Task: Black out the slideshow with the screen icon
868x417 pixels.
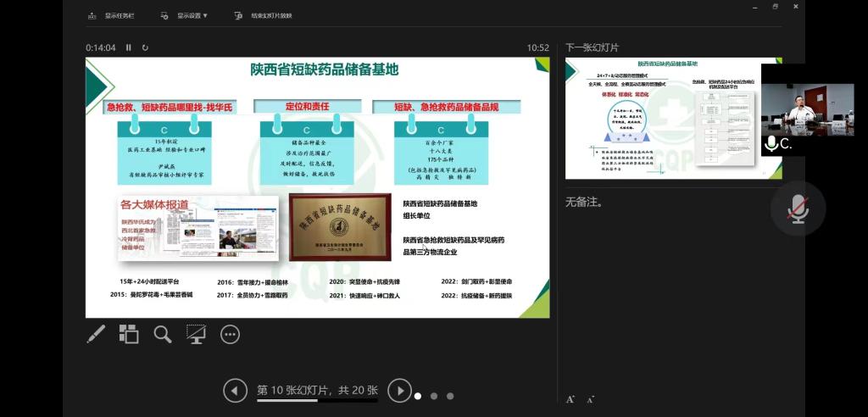Action: (x=197, y=334)
